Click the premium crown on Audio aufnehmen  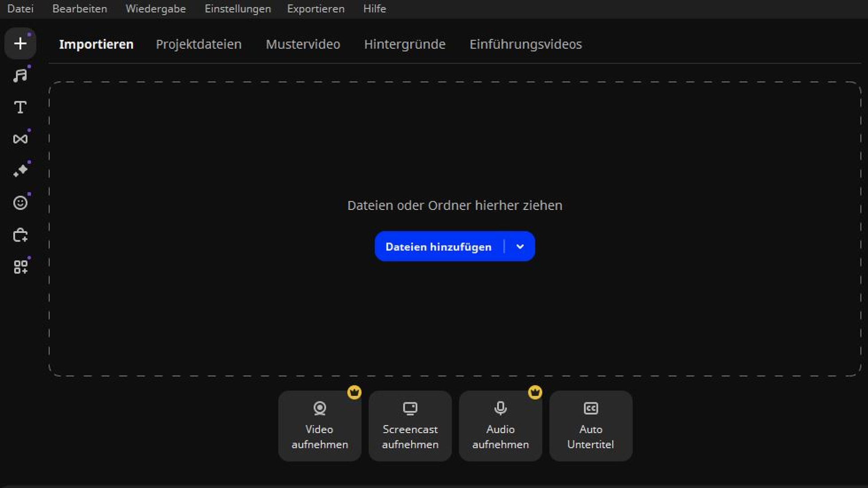pyautogui.click(x=535, y=392)
